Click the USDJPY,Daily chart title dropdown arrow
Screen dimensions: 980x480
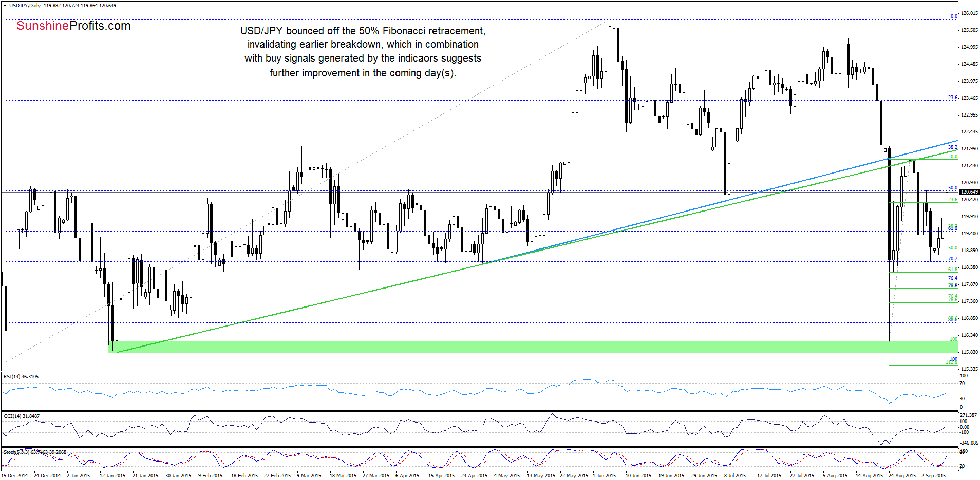tap(5, 6)
